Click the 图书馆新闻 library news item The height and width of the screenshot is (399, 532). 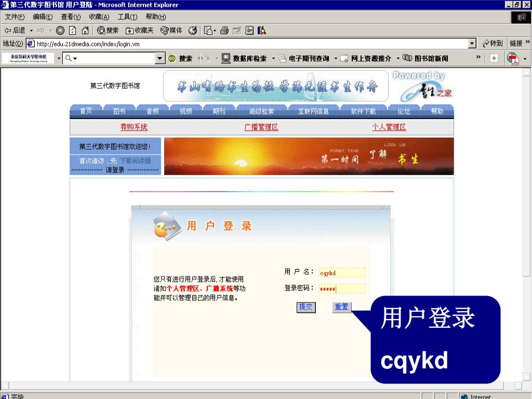click(x=425, y=58)
